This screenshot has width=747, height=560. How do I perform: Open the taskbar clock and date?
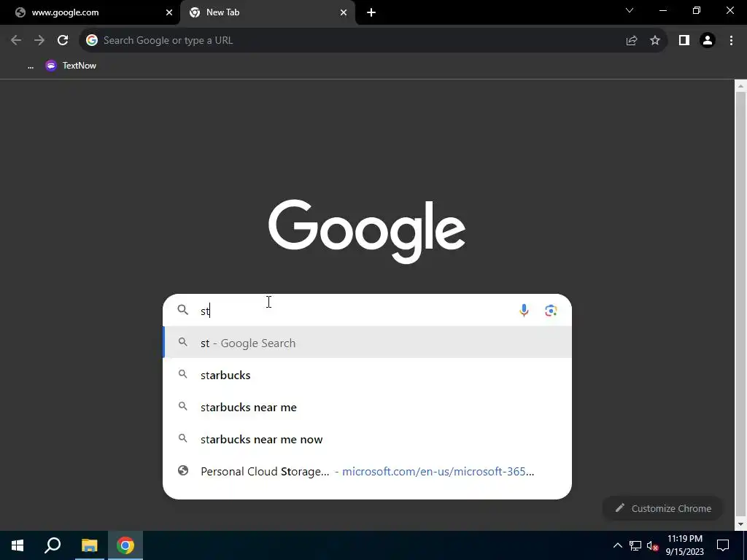(684, 545)
